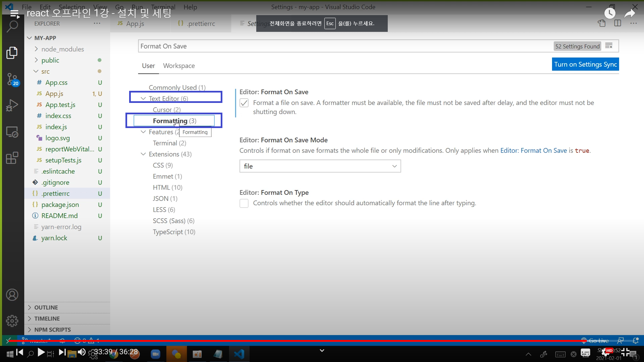Screen dimensions: 644x362
Task: Clear the settings search input filter icon
Action: click(609, 46)
